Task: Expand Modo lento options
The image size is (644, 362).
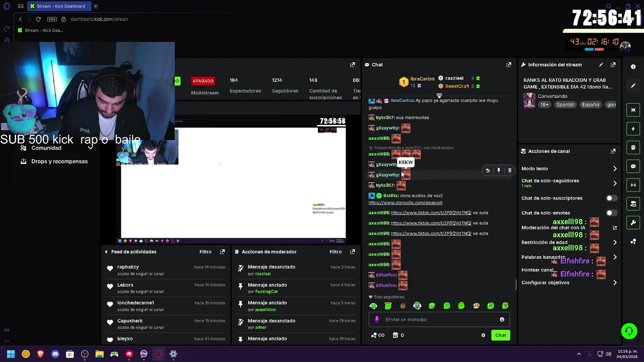Action: tap(615, 169)
